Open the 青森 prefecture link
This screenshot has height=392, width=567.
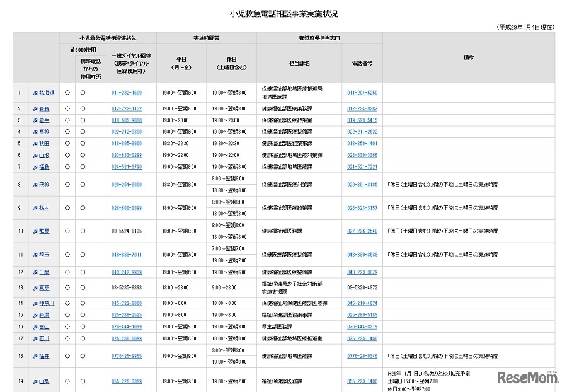(x=44, y=108)
